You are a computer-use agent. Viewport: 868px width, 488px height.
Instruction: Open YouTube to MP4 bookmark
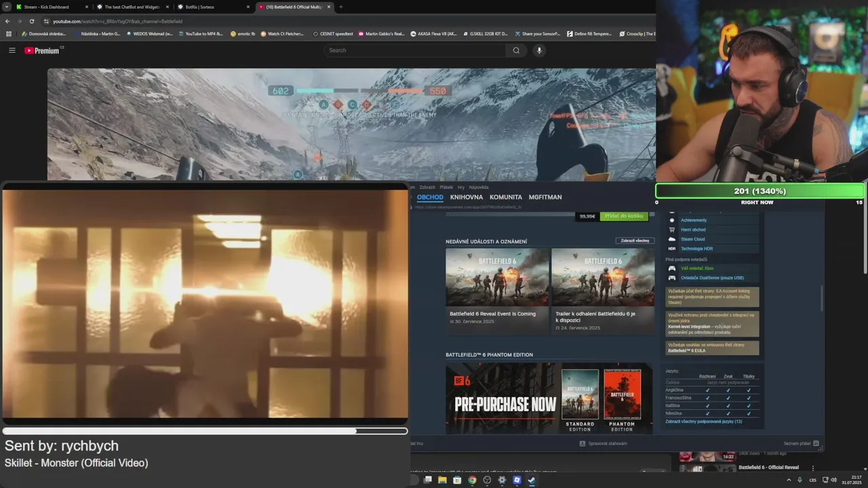[x=200, y=33]
